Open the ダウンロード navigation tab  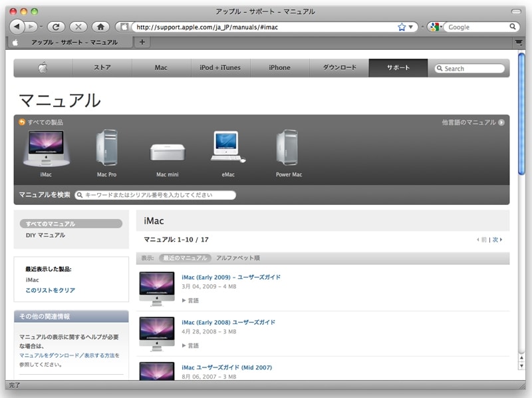coord(339,68)
